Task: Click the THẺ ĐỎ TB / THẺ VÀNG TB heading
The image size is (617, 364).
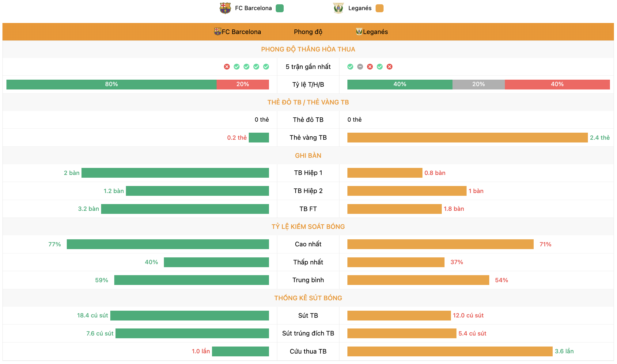Action: click(x=308, y=102)
